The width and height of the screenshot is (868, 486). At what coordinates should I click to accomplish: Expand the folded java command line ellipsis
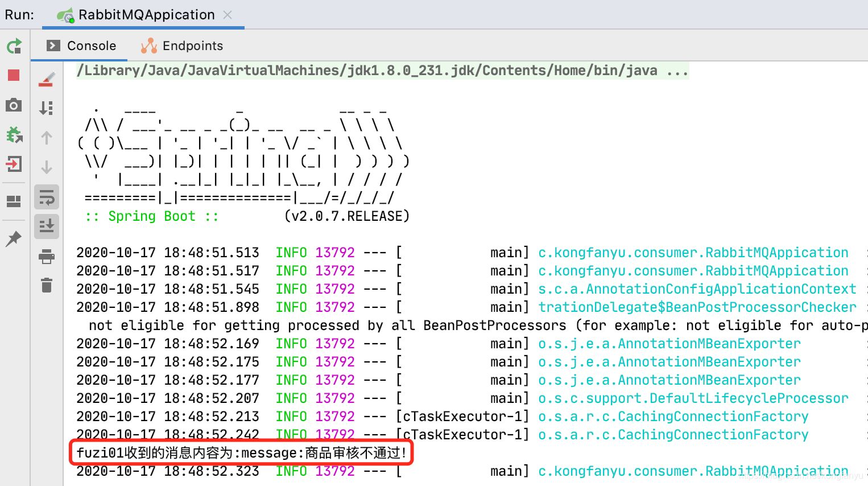point(677,71)
